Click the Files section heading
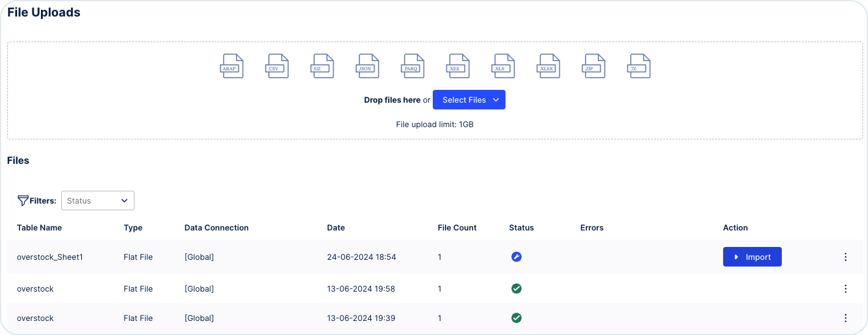This screenshot has height=335, width=868. (x=18, y=160)
